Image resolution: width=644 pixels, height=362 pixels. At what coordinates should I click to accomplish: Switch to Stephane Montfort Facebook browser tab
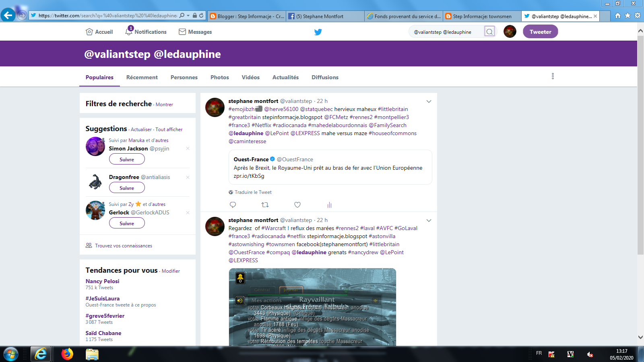point(325,16)
